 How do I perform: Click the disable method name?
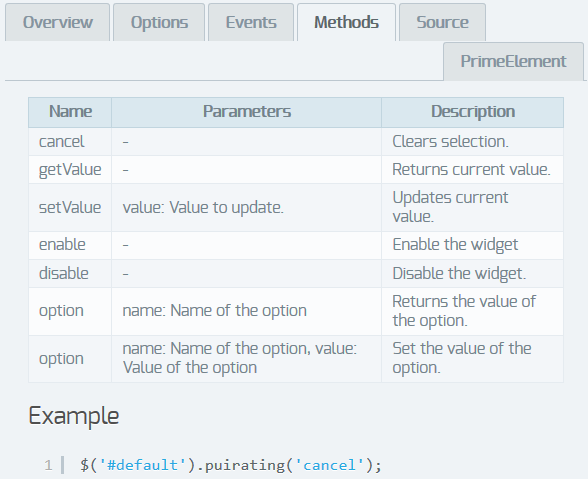click(x=64, y=273)
